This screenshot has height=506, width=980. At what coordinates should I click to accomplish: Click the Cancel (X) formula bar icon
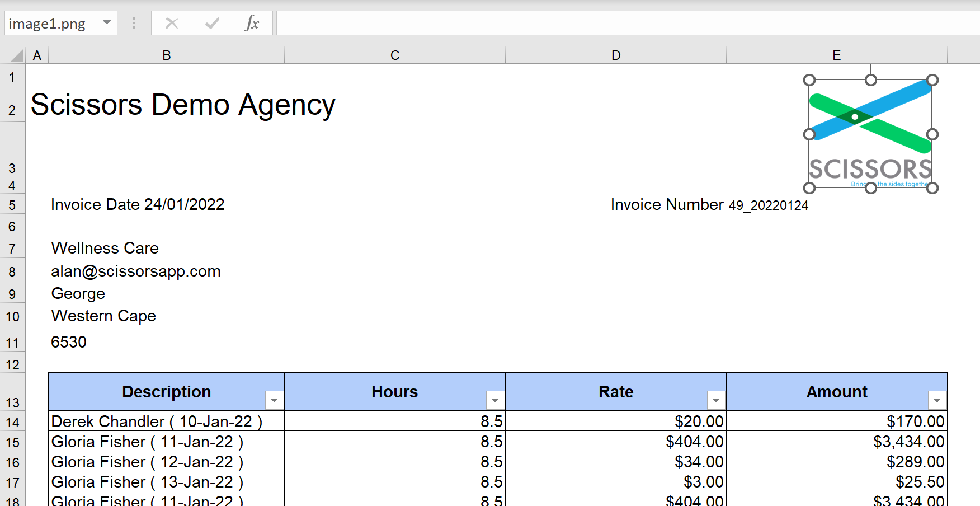coord(172,24)
